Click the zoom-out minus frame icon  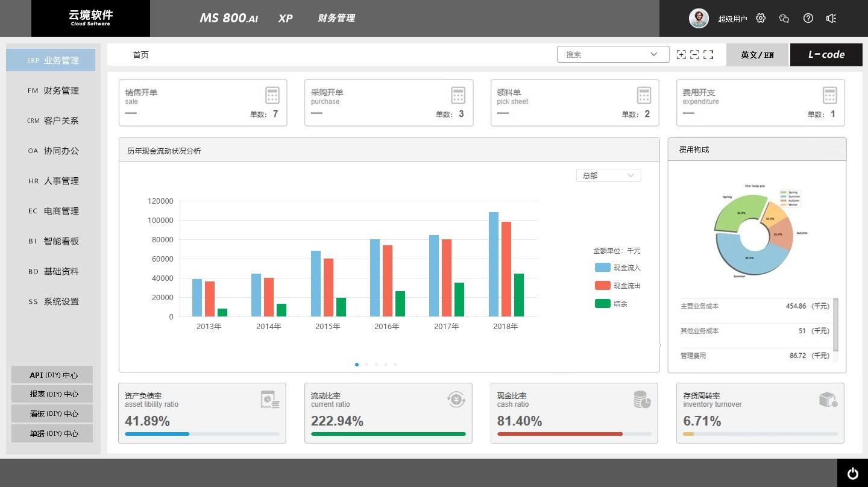[x=694, y=54]
